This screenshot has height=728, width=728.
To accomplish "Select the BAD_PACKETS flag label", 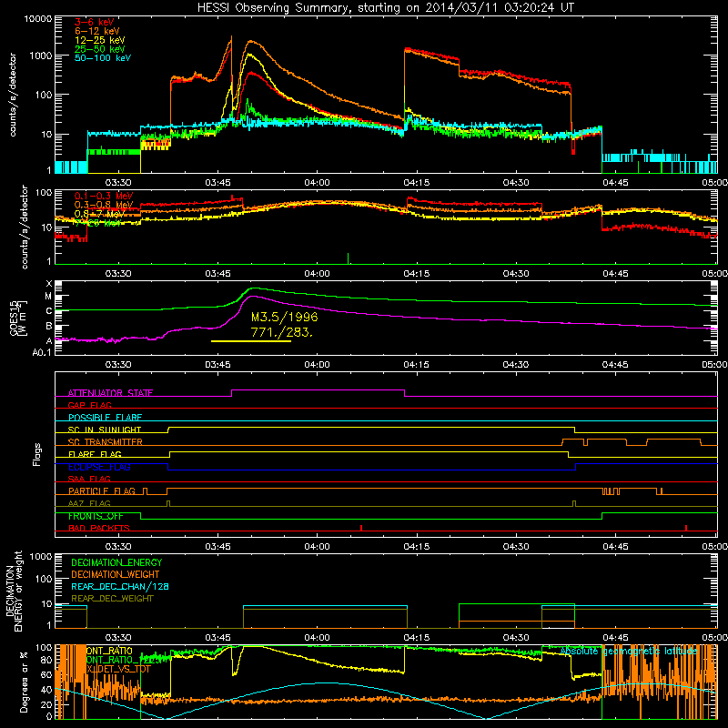I will pos(99,528).
